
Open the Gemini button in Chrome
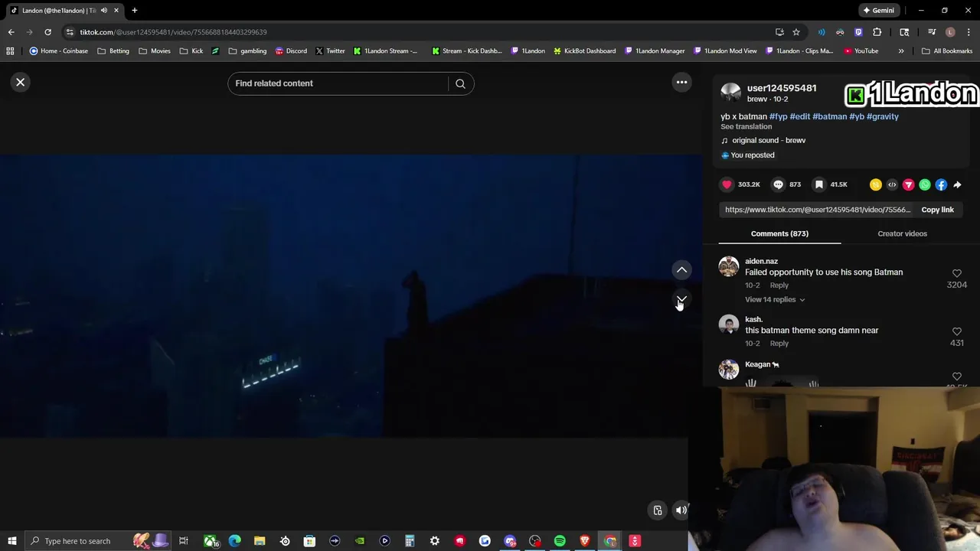[878, 11]
